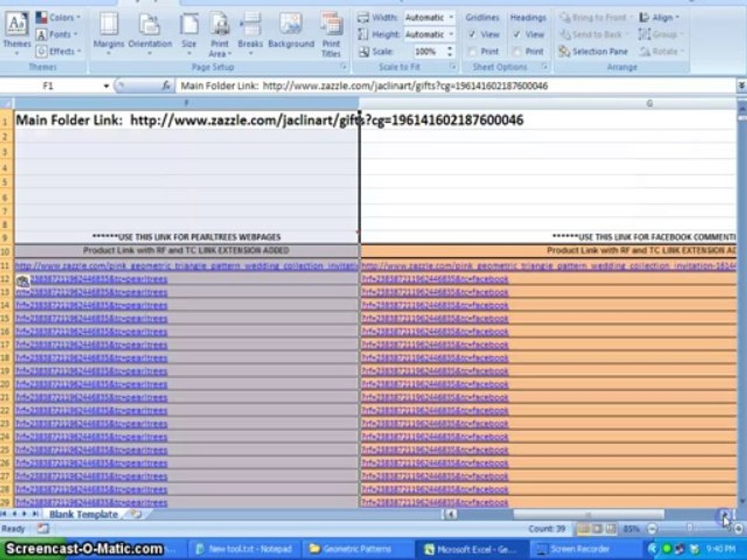This screenshot has height=560, width=747.
Task: Choose a sheet Background image
Action: click(291, 31)
